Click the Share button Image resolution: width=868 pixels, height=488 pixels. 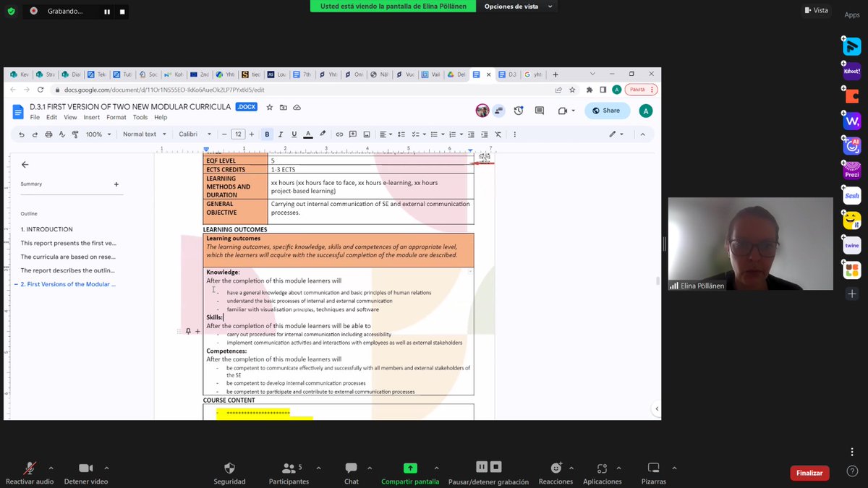pyautogui.click(x=606, y=111)
